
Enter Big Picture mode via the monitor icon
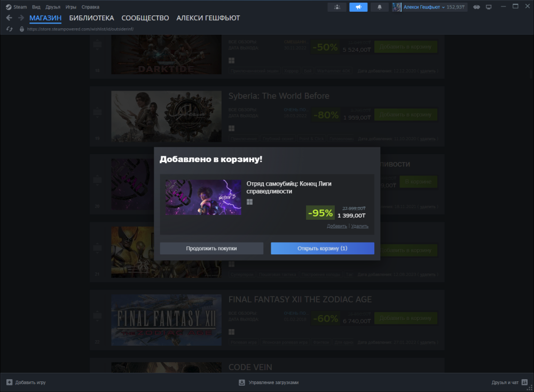tap(488, 7)
